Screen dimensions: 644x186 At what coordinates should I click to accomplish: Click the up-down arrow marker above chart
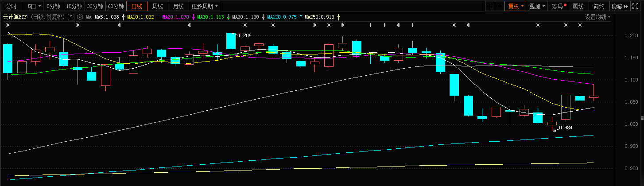[x=370, y=25]
